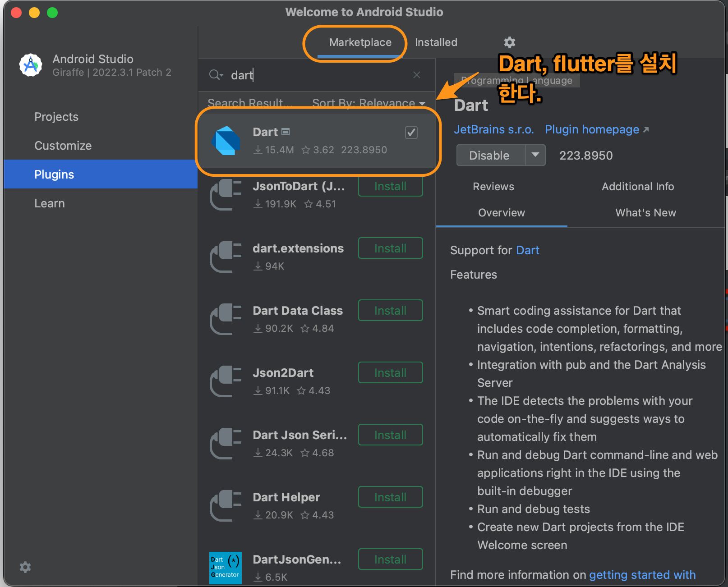Click the bottom-left settings gear
The image size is (728, 587).
coord(25,567)
